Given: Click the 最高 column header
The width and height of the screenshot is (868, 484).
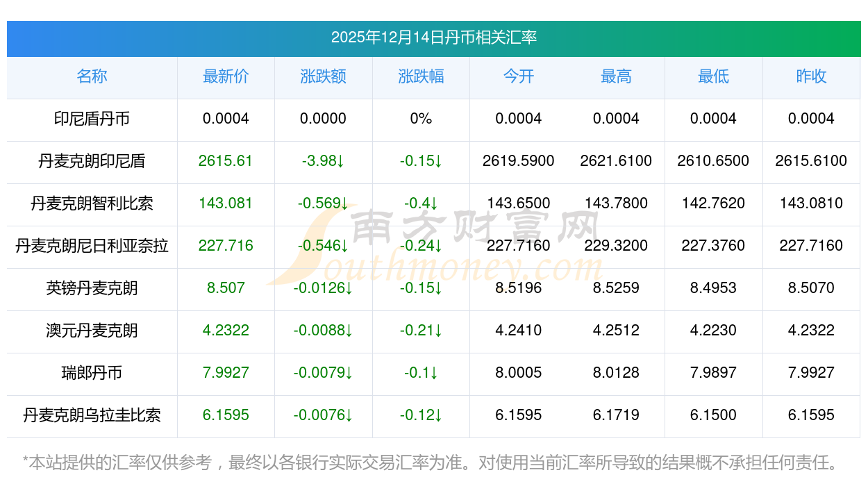Looking at the screenshot, I should coord(616,76).
